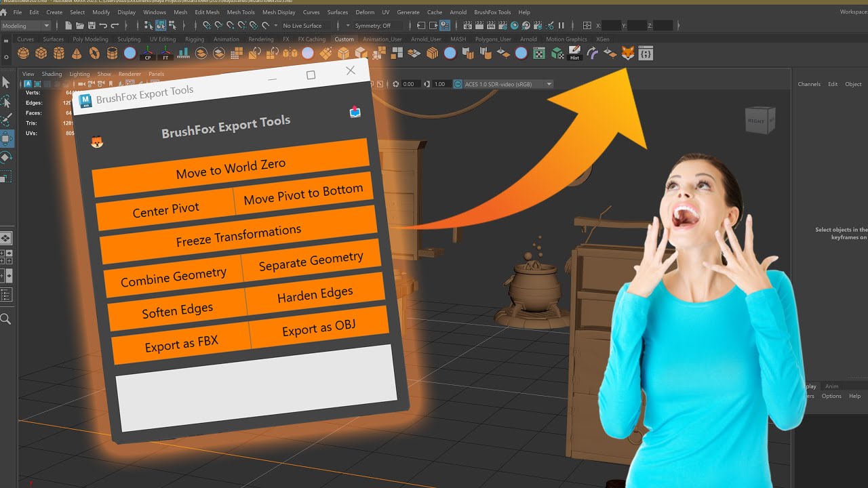This screenshot has height=488, width=868.
Task: Select the Move tool in toolbox
Action: pyautogui.click(x=6, y=139)
